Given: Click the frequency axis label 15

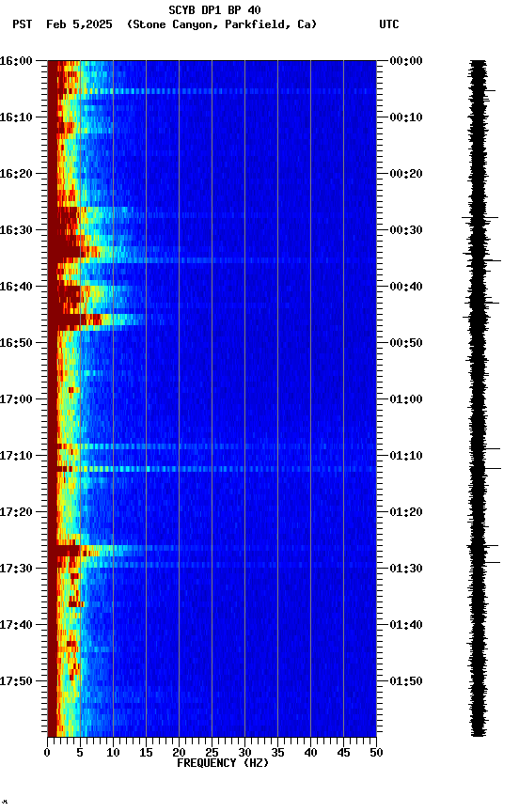Looking at the screenshot, I should pos(146,753).
